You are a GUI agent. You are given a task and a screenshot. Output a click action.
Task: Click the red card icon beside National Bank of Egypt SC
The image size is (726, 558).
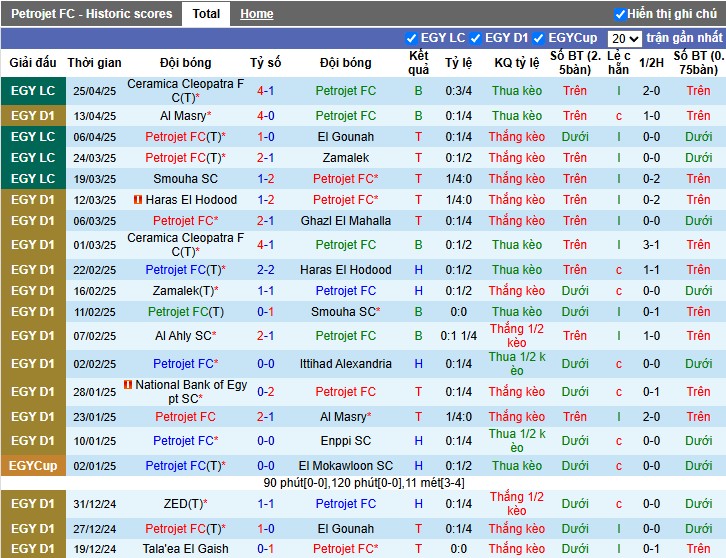tap(128, 384)
